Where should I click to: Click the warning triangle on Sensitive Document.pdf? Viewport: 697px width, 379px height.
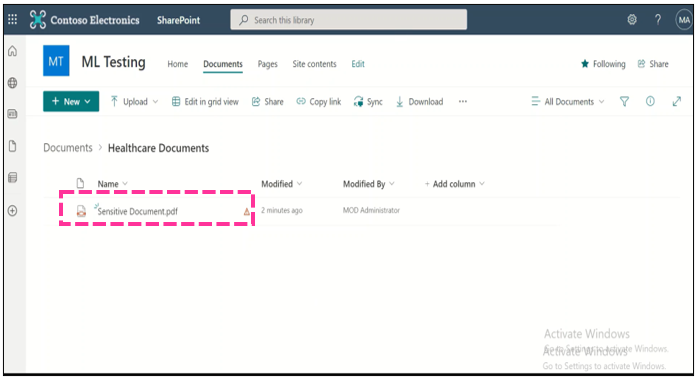pos(247,211)
